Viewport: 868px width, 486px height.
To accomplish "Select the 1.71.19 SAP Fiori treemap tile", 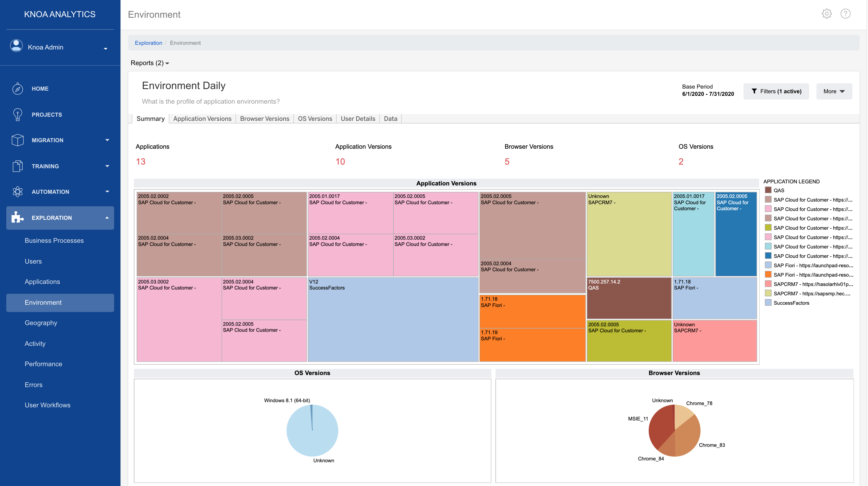I will click(532, 345).
